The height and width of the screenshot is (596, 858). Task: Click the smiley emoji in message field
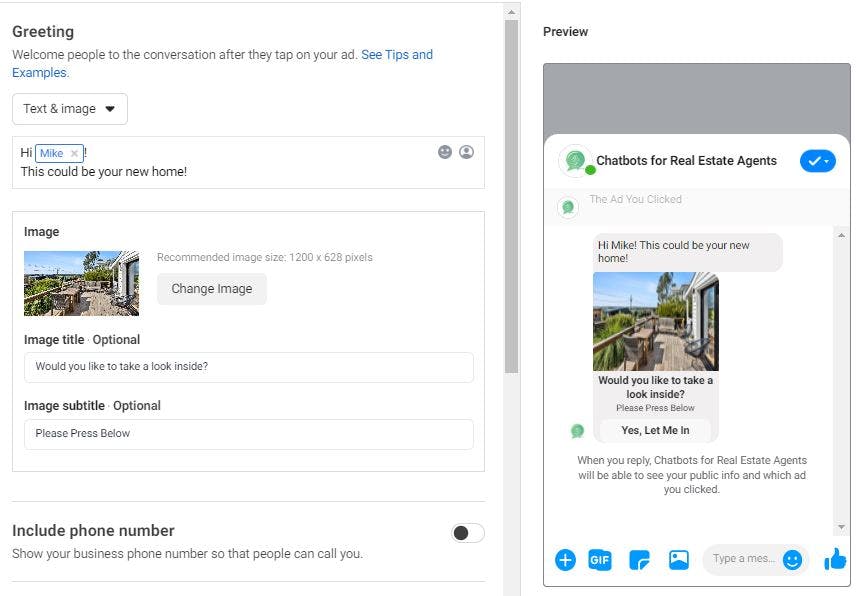click(x=792, y=560)
